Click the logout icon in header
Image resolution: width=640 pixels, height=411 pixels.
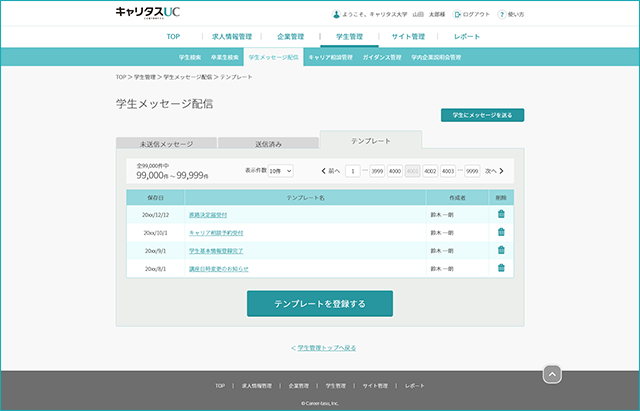click(457, 14)
